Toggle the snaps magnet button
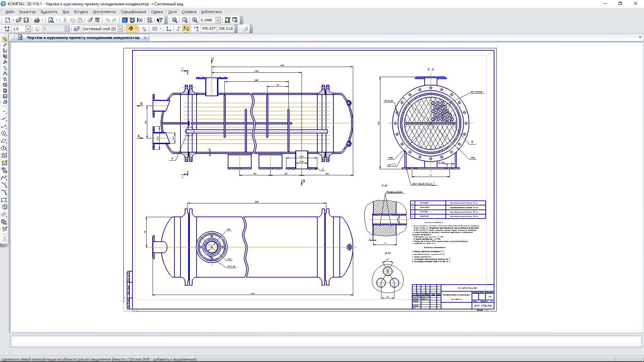This screenshot has width=644, height=362. click(130, 29)
